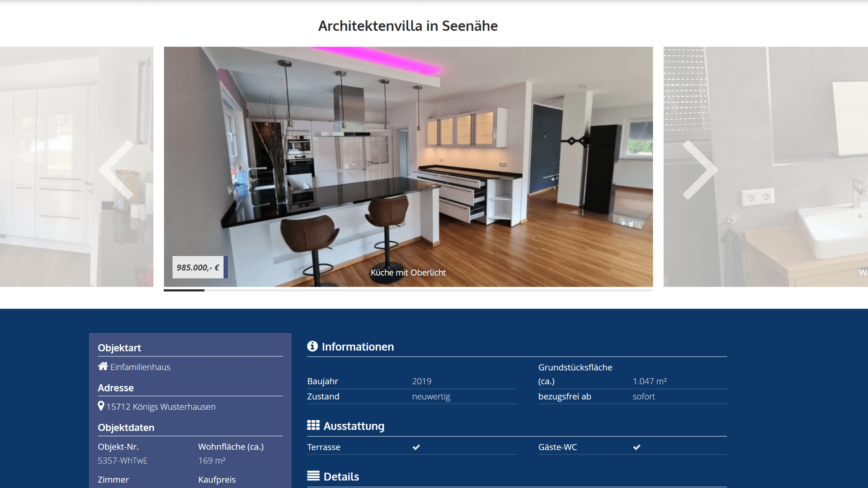868x488 pixels.
Task: Toggle the Gäste-WC checkmark
Action: tap(640, 446)
